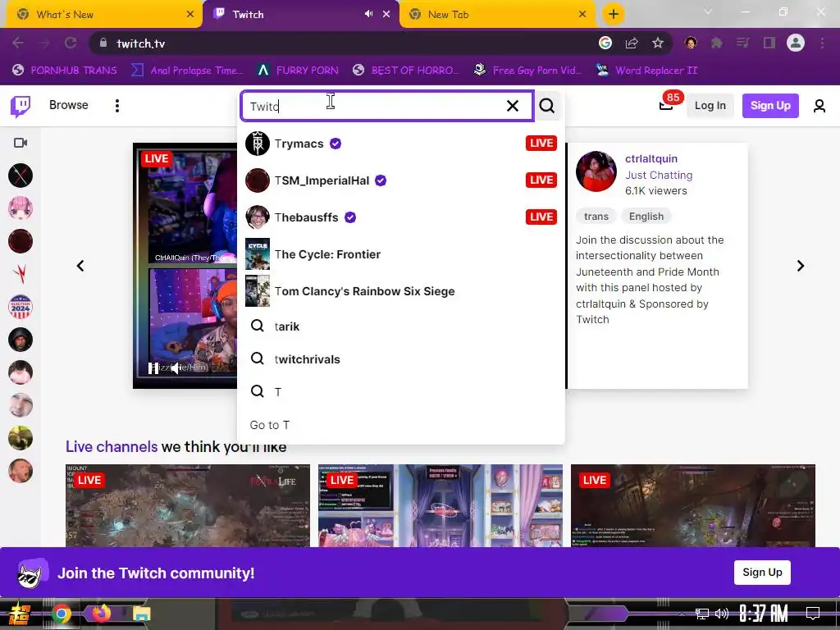Open the media controls toolbar icon
The width and height of the screenshot is (840, 630).
click(x=742, y=43)
